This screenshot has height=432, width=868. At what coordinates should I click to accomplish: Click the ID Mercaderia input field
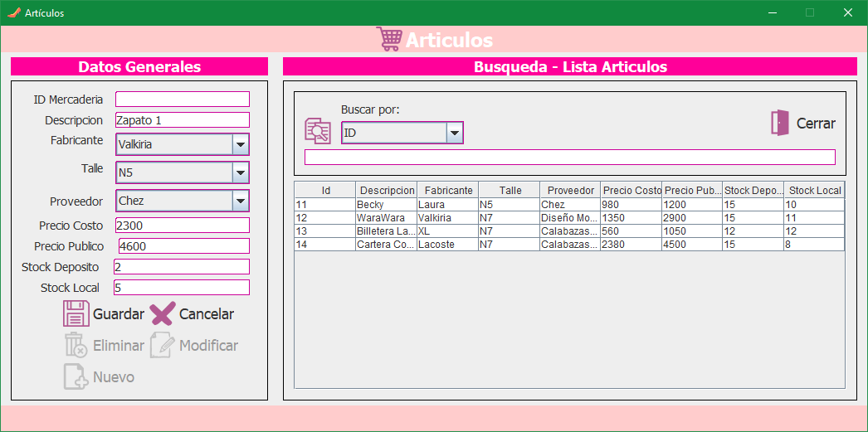click(182, 100)
